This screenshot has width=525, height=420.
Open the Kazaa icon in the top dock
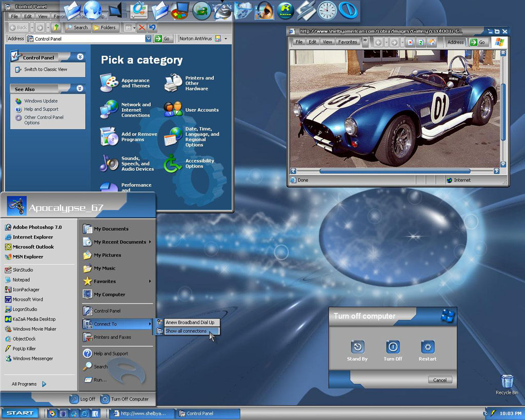285,10
